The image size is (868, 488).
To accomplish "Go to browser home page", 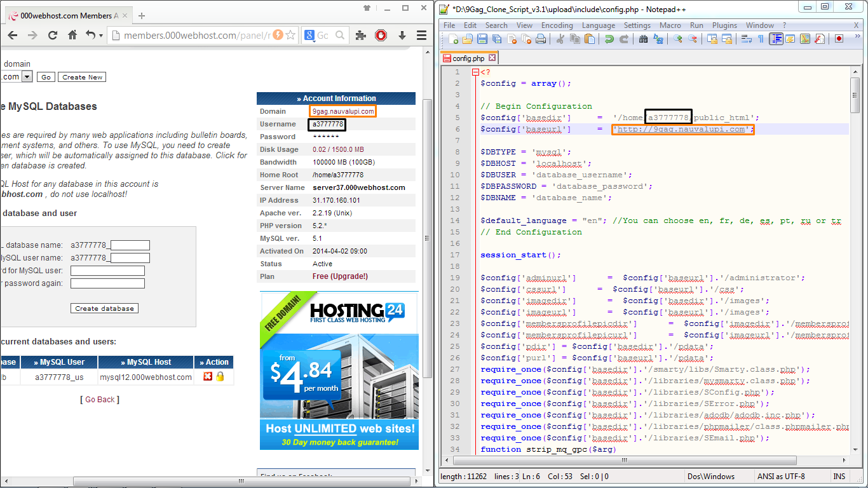I will point(72,36).
